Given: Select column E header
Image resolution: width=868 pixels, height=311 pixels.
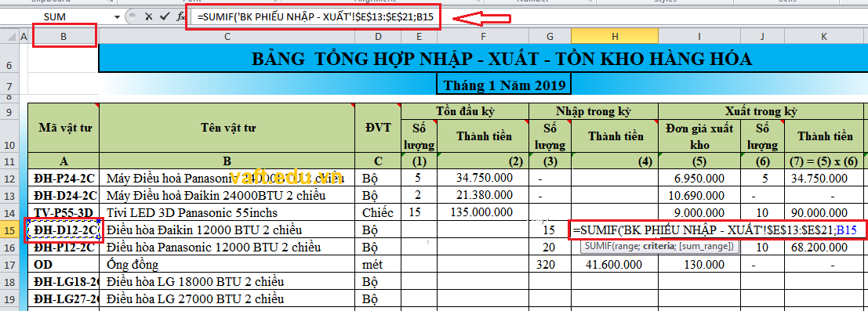Looking at the screenshot, I should (419, 37).
